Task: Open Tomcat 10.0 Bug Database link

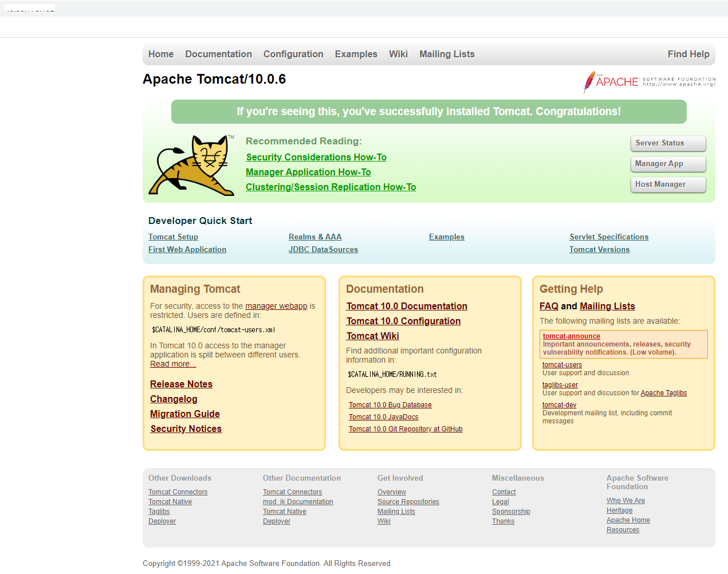Action: (390, 405)
